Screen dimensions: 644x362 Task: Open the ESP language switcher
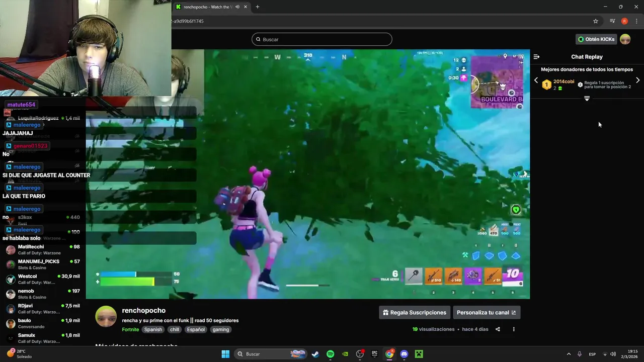pos(593,354)
